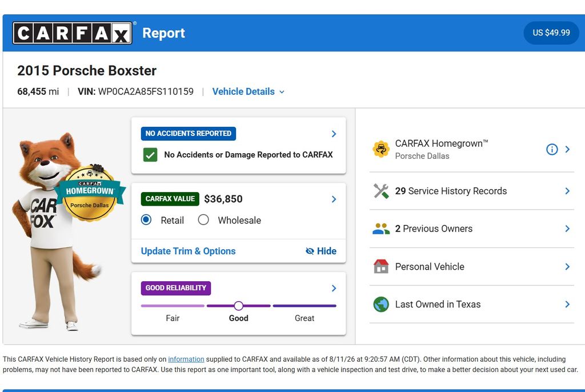
Task: Click the Last Owned globe icon
Action: point(381,304)
